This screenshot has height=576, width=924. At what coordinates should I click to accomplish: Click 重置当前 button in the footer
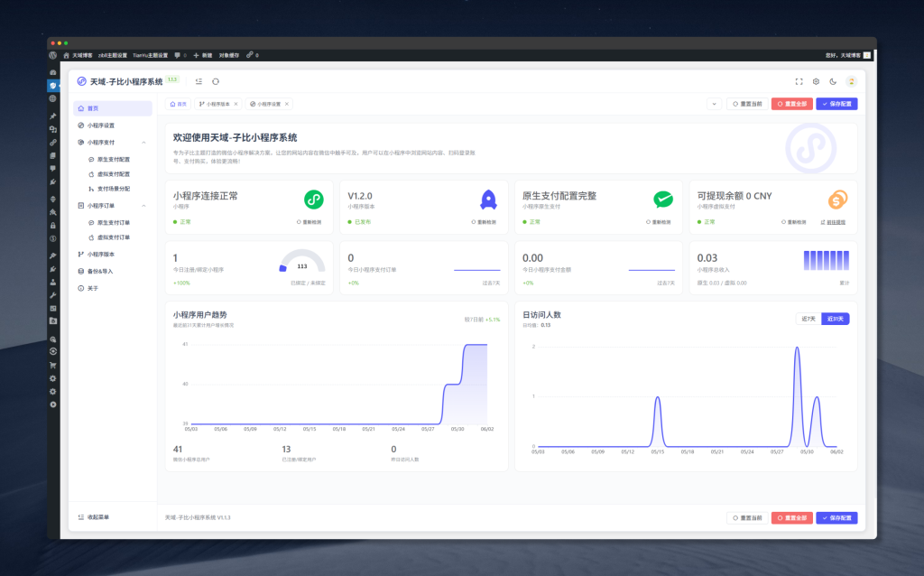pyautogui.click(x=747, y=517)
